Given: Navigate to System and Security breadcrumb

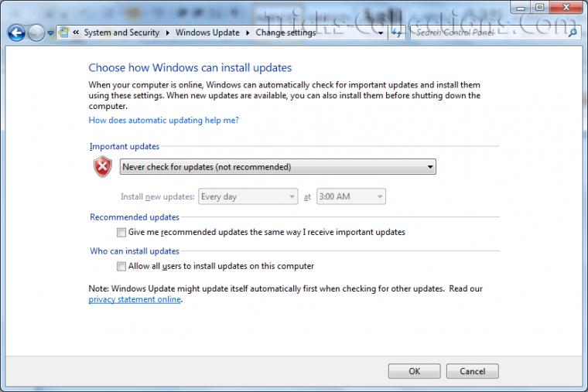Looking at the screenshot, I should click(121, 32).
